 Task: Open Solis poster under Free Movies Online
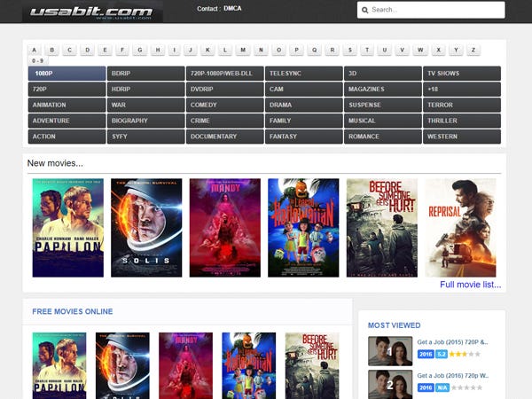pyautogui.click(x=122, y=365)
